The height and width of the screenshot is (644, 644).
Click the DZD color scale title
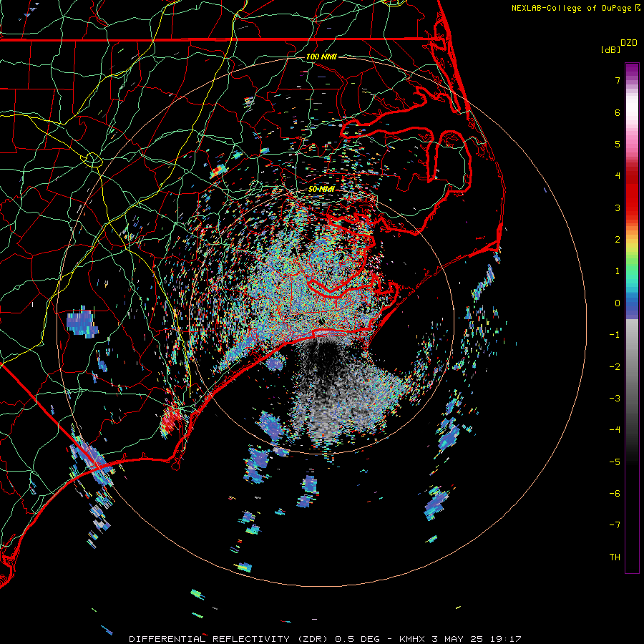point(629,43)
